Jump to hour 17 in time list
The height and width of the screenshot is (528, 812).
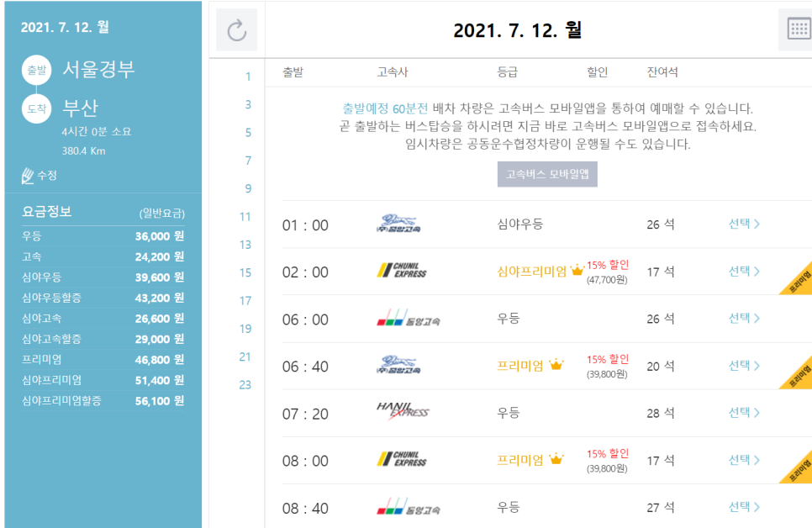(x=245, y=301)
